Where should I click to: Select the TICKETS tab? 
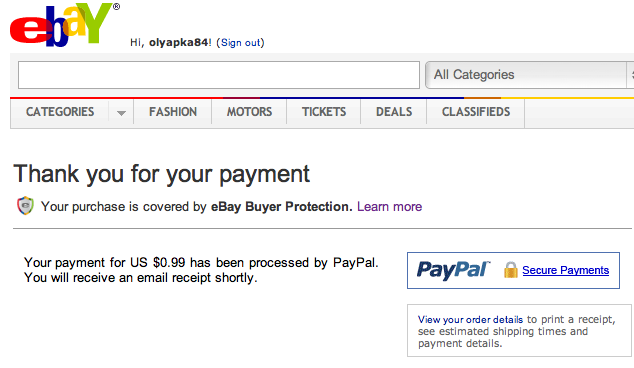[323, 112]
